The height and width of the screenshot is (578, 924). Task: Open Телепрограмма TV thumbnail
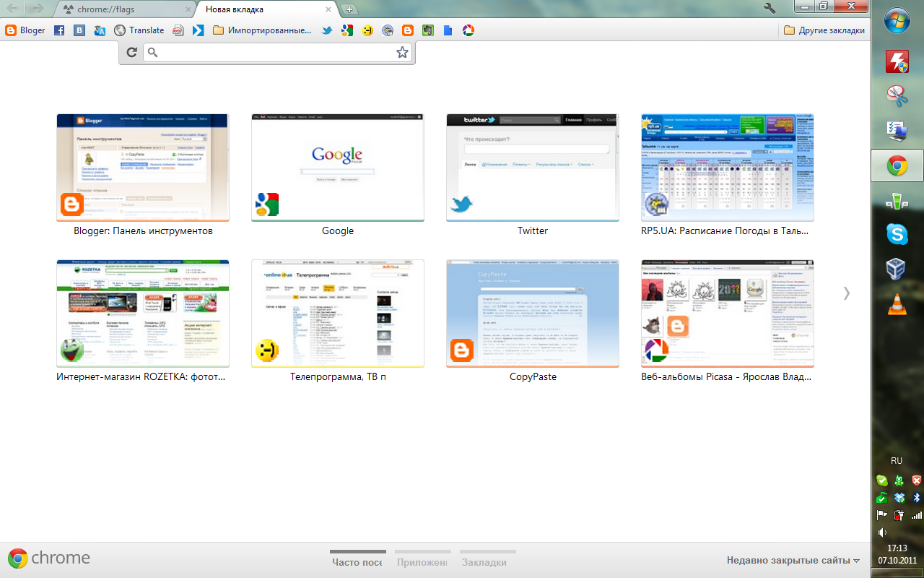tap(338, 314)
